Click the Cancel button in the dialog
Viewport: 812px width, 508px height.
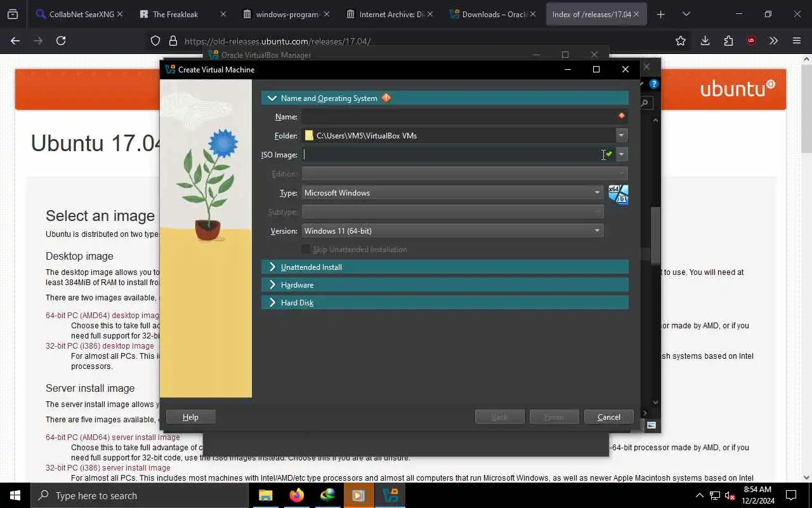pyautogui.click(x=609, y=417)
